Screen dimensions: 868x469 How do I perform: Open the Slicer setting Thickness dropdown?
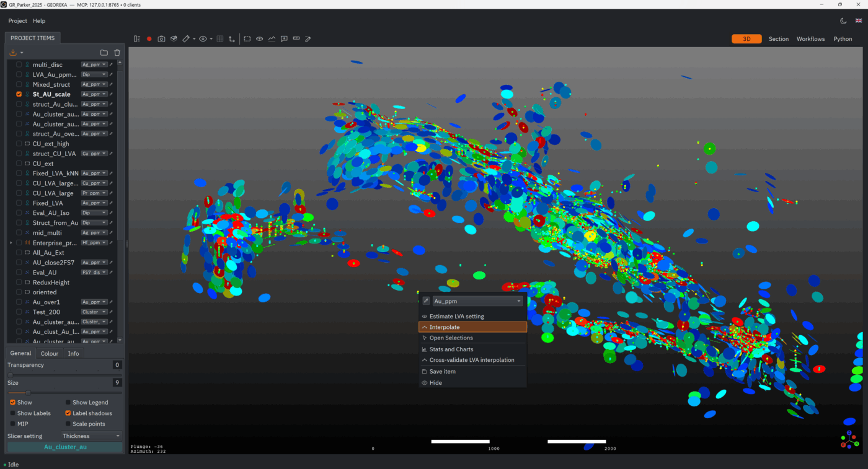tap(92, 436)
